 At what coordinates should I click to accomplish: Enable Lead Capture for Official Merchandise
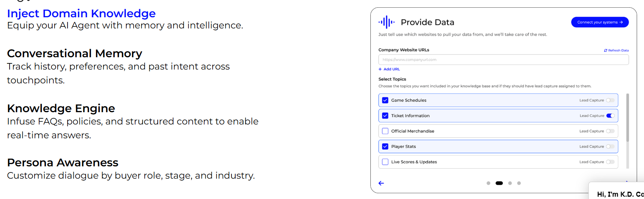(x=610, y=131)
